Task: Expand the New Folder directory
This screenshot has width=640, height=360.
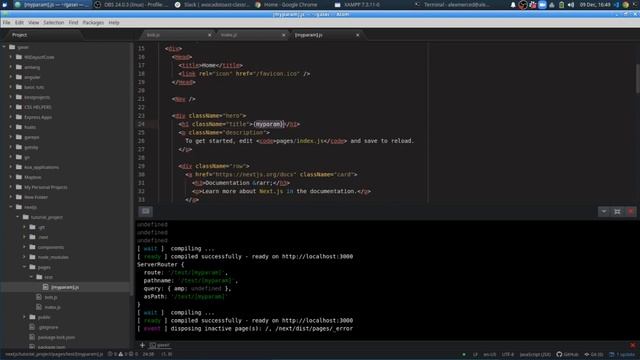Action: point(11,197)
